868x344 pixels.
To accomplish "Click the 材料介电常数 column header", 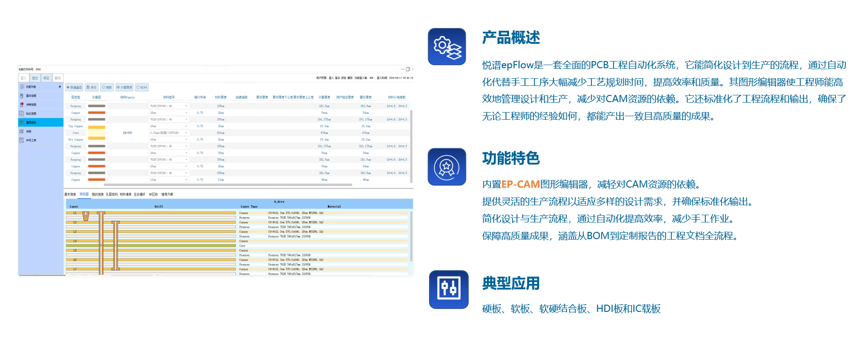I will click(x=397, y=97).
